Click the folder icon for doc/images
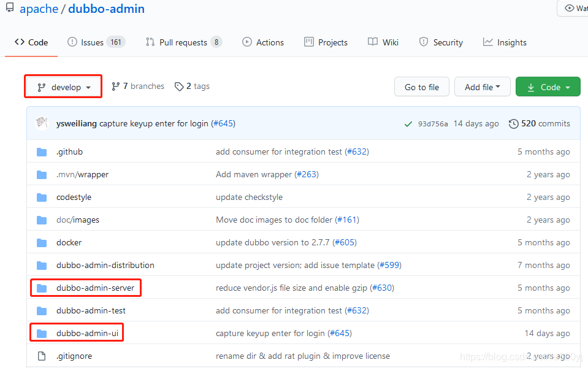Screen dimensions: 588x368 [42, 220]
